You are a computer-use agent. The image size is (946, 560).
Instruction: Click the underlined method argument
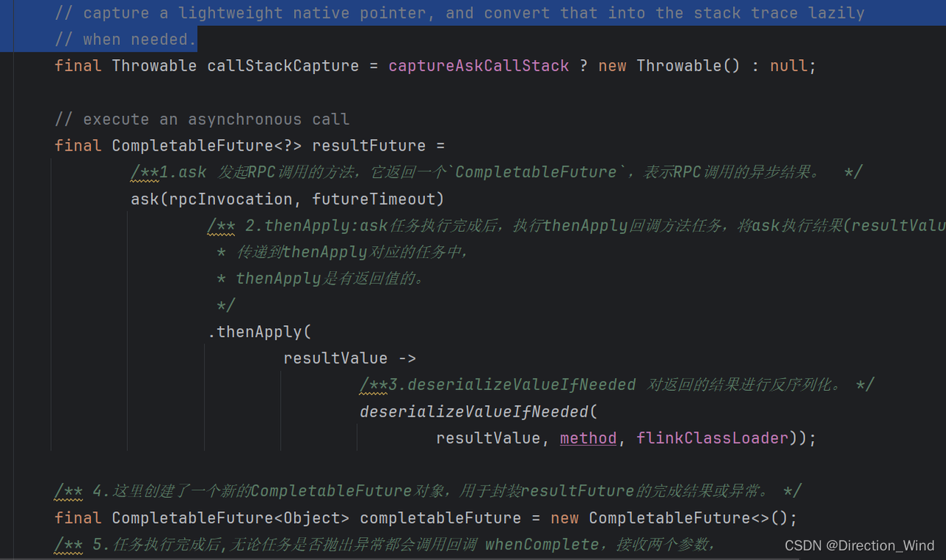pyautogui.click(x=588, y=438)
